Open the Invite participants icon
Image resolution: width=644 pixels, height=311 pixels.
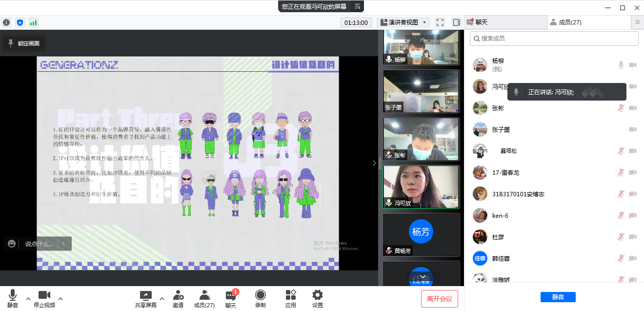[x=178, y=298]
